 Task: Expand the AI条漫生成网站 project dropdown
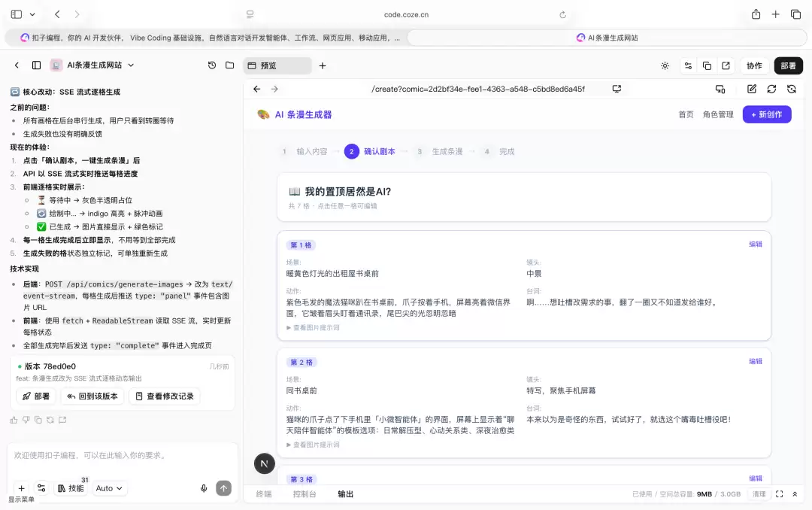(x=131, y=65)
